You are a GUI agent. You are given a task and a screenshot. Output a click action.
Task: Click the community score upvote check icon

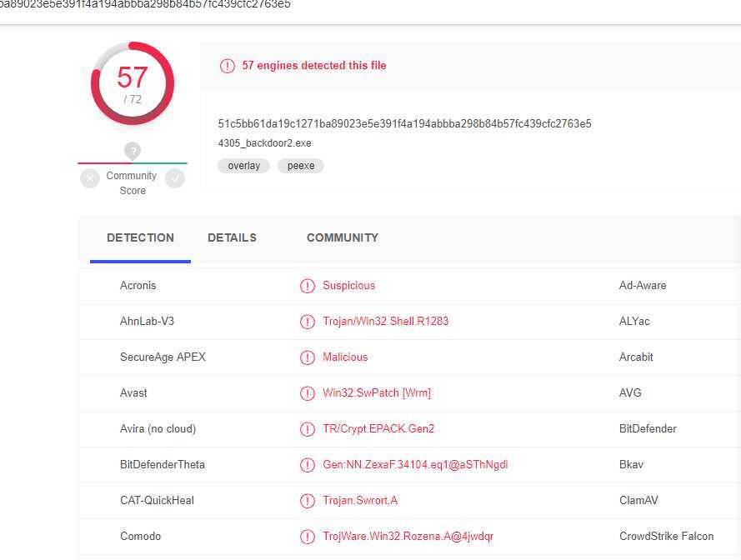175,178
